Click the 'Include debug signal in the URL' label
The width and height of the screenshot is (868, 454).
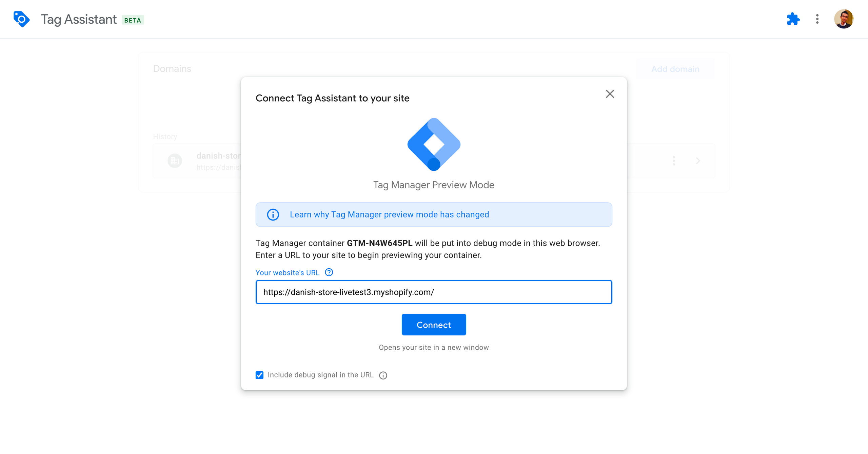click(x=320, y=375)
